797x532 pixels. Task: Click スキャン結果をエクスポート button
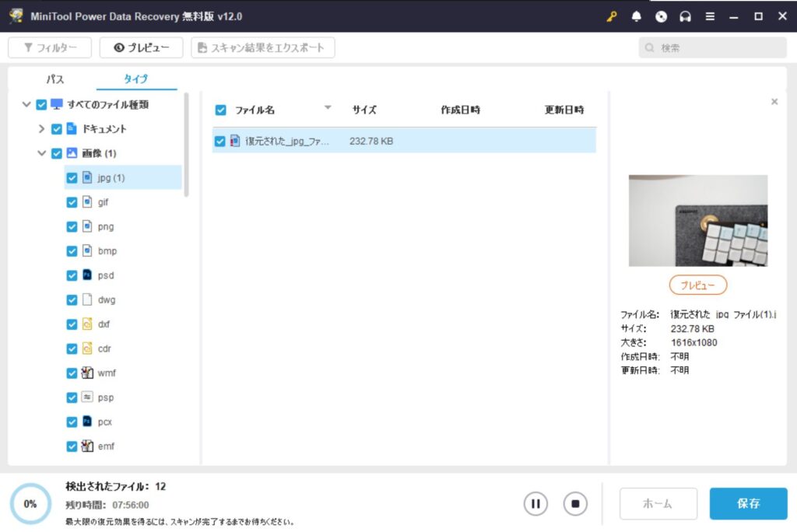point(263,47)
